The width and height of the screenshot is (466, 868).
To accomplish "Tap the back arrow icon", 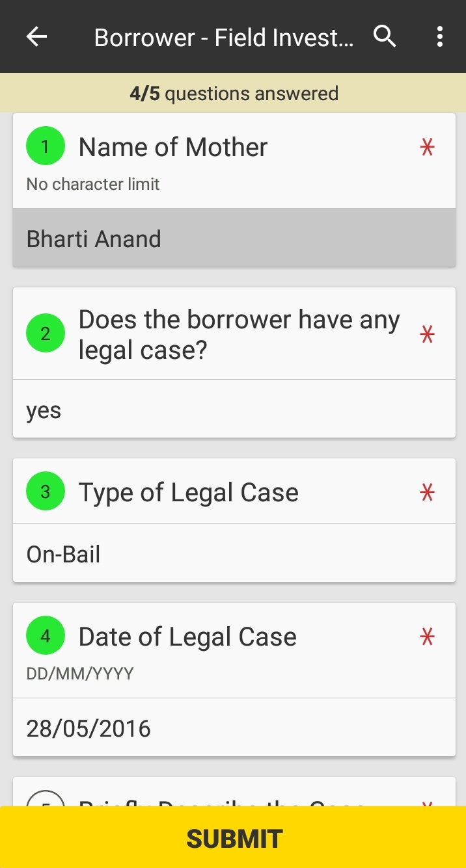I will tap(37, 37).
